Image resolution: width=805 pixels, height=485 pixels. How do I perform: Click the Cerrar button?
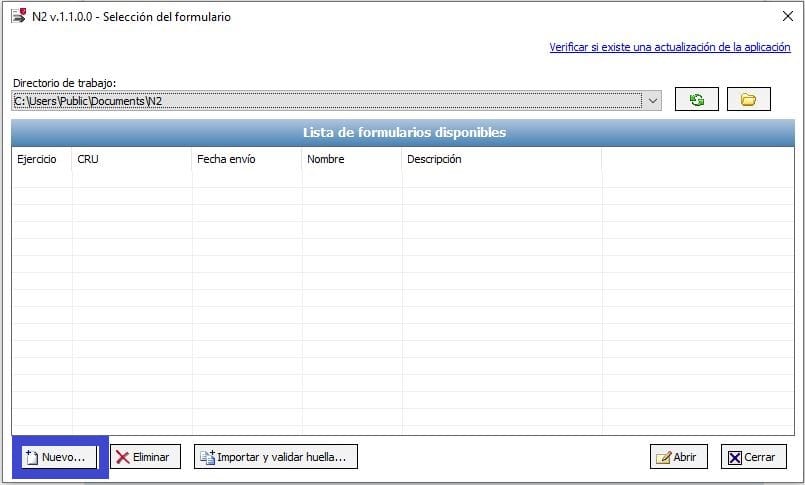tap(754, 457)
